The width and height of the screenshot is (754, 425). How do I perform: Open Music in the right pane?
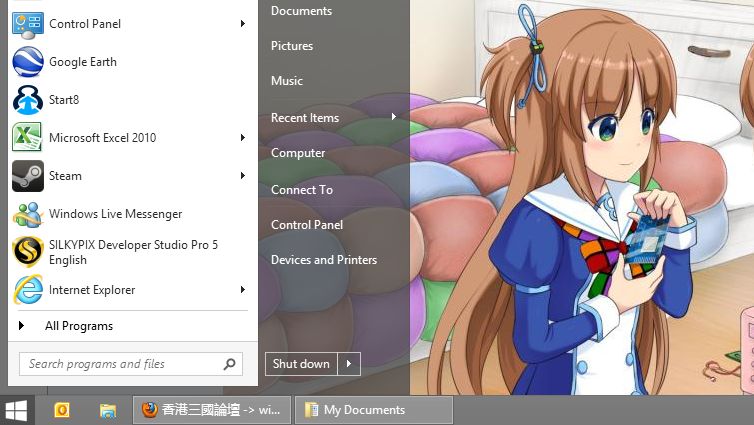point(287,81)
